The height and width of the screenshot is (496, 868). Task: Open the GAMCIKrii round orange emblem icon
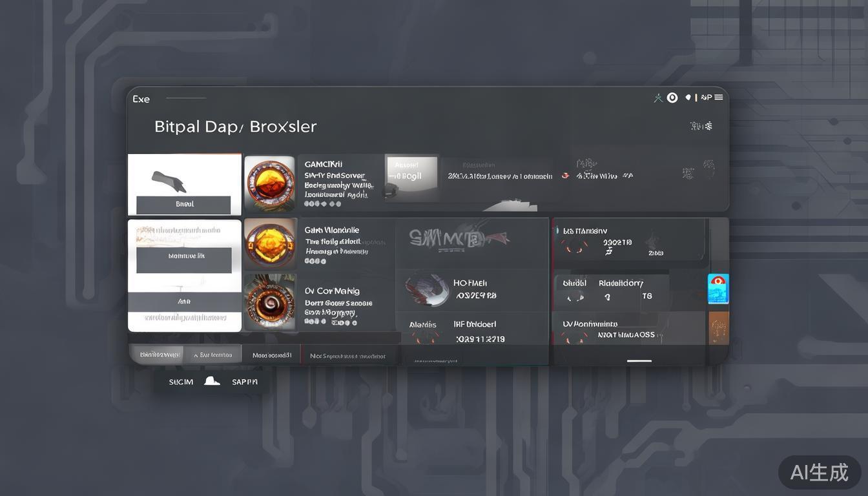[x=270, y=184]
